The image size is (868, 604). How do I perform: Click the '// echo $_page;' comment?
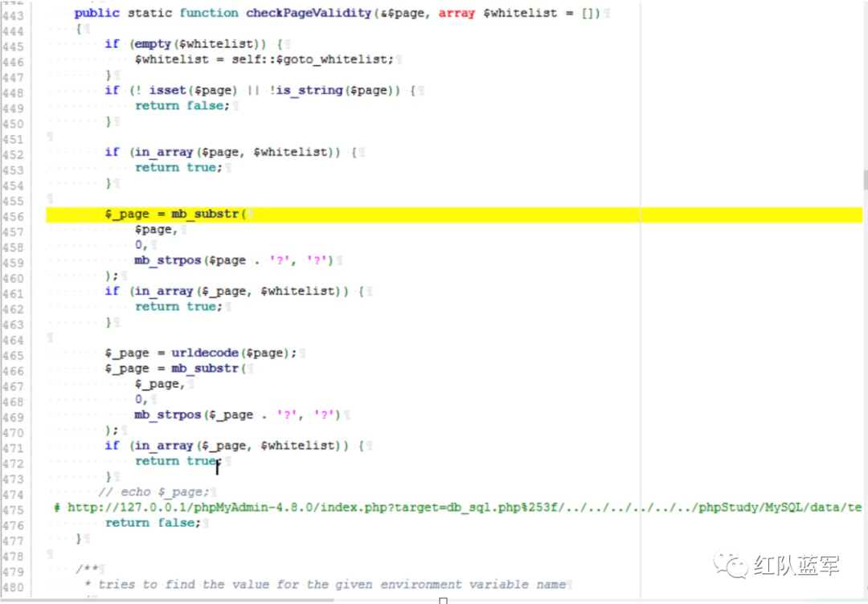tap(154, 492)
